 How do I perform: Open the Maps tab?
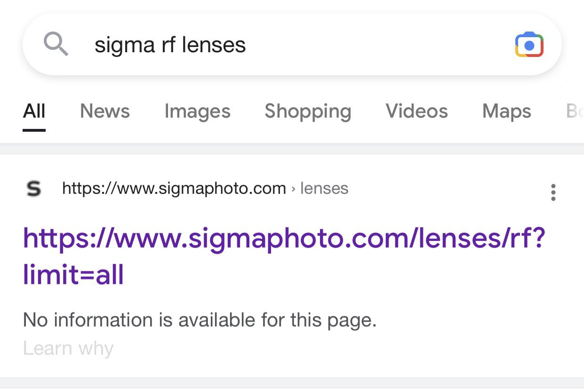(x=506, y=111)
